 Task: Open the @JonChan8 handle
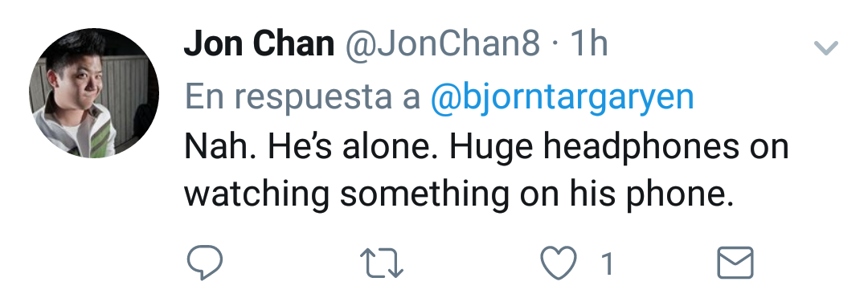[443, 44]
